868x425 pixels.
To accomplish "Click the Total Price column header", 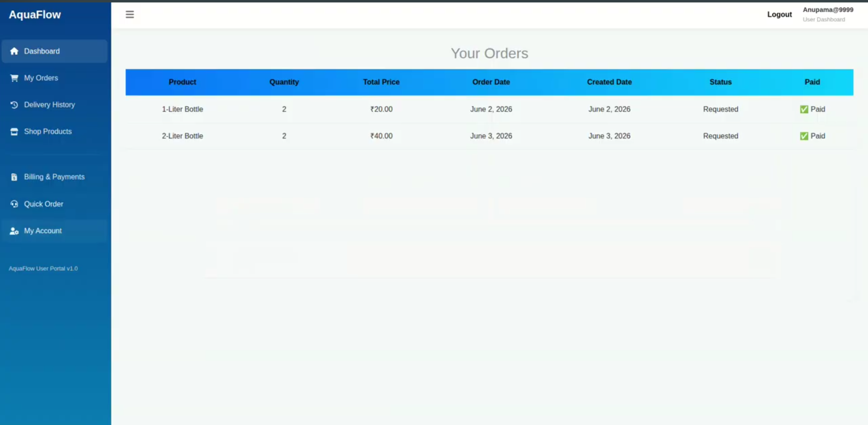I will click(x=381, y=82).
